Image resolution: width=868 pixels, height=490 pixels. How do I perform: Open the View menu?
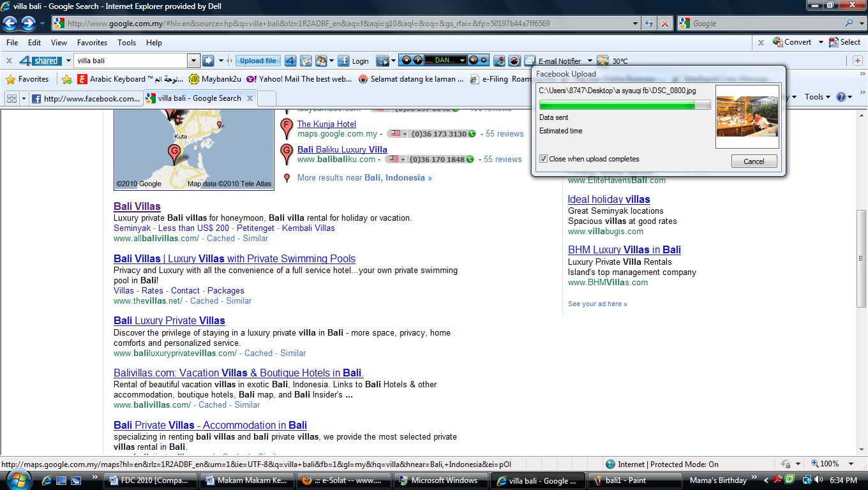point(59,43)
